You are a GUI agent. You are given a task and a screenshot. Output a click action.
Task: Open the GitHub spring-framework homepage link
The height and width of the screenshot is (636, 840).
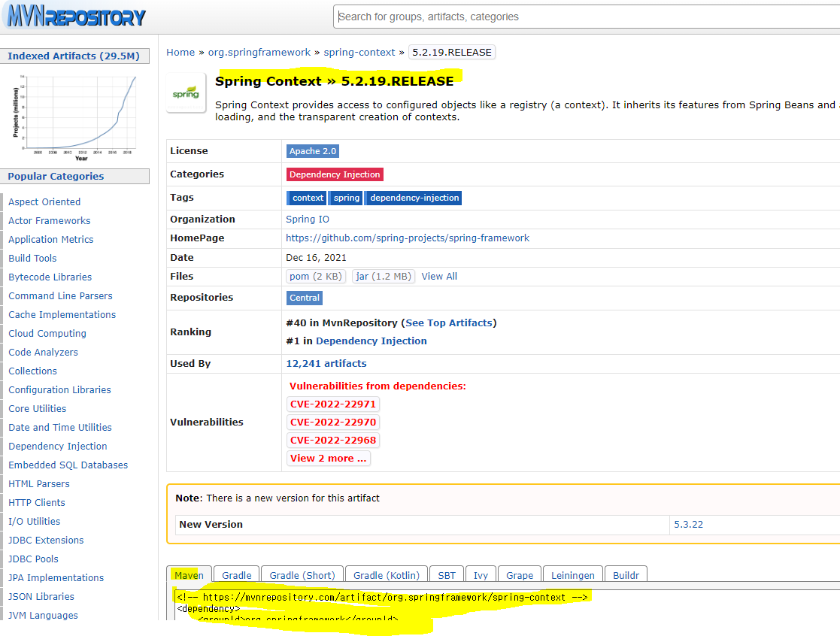pos(407,238)
